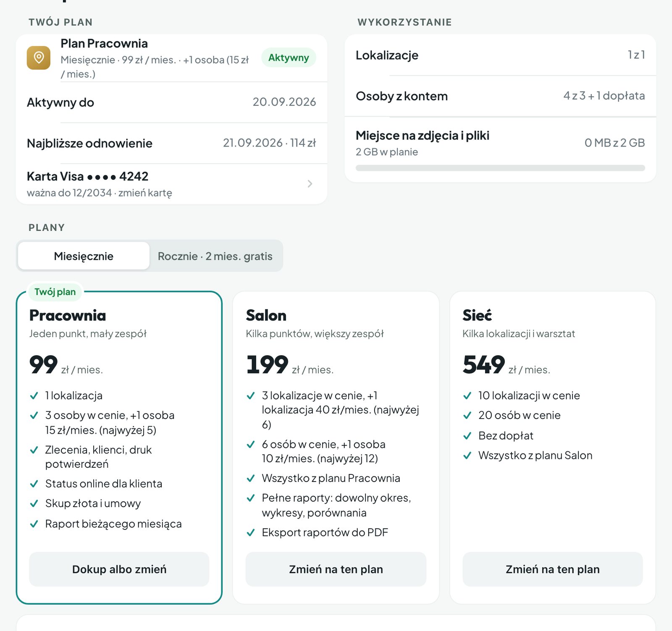This screenshot has height=631, width=672.
Task: Select the Miesięcznie billing tab
Action: (84, 256)
